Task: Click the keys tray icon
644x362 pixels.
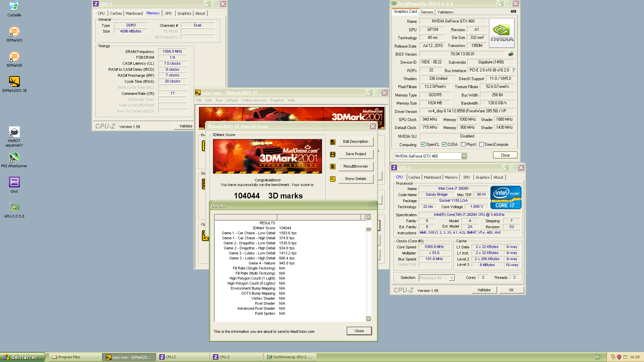Action: pos(613,357)
